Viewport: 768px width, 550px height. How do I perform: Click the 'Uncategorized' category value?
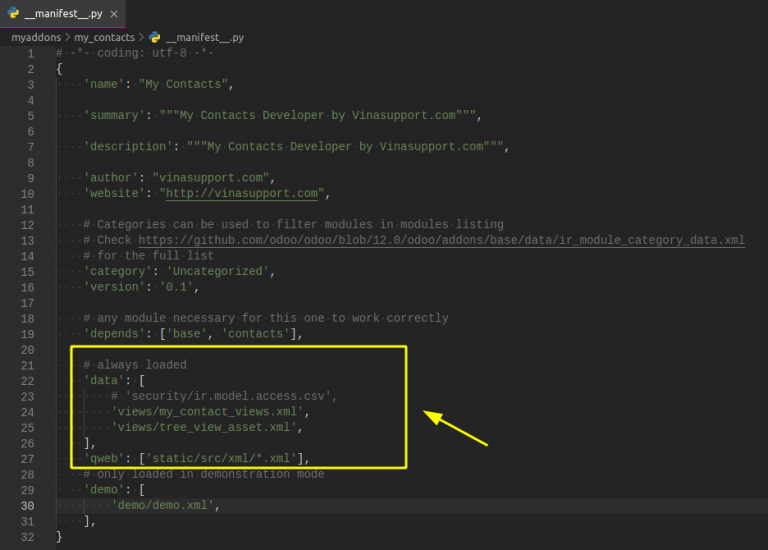point(217,271)
